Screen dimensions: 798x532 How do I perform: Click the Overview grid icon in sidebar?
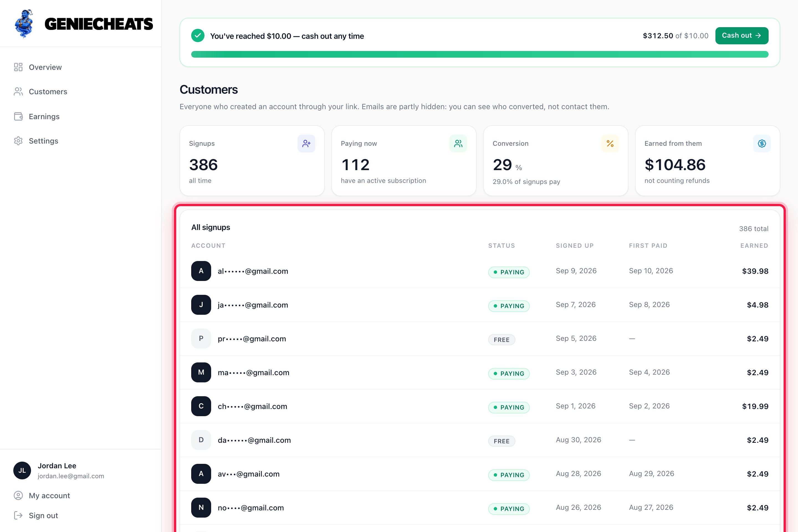coord(18,67)
